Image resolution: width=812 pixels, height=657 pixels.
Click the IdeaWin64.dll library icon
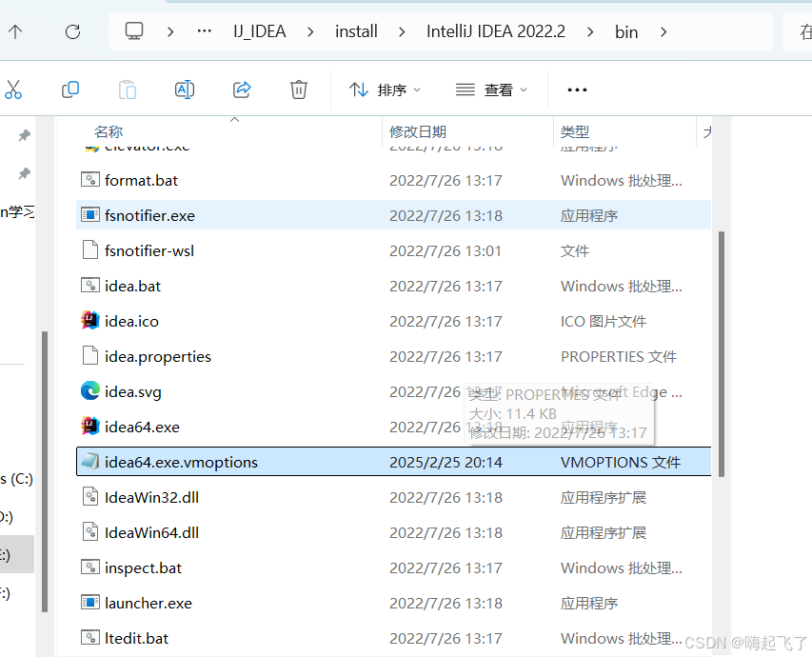[90, 531]
